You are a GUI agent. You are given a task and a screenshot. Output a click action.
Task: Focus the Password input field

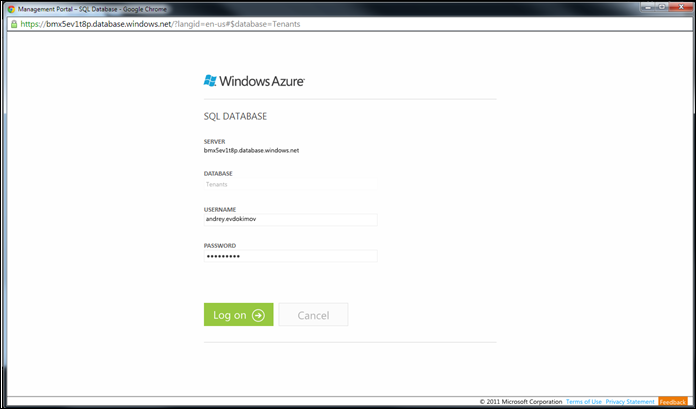(x=291, y=256)
